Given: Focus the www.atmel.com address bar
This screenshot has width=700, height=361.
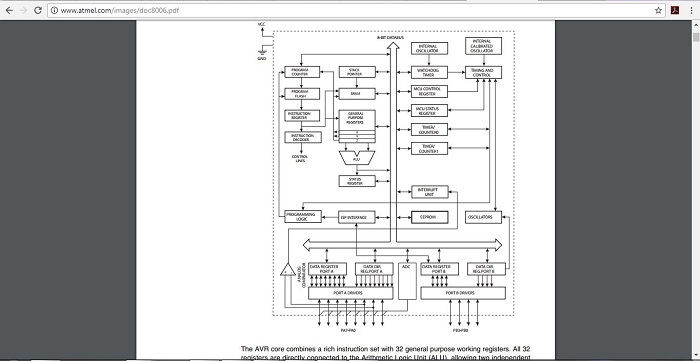Looking at the screenshot, I should coord(357,10).
